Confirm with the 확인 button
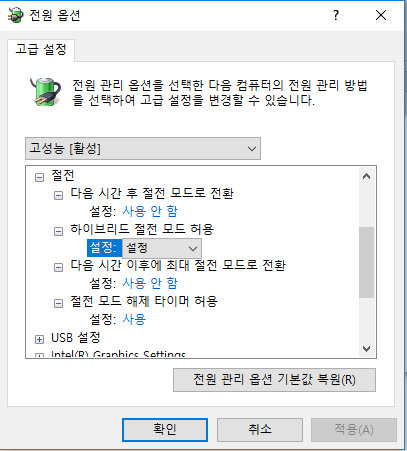407x451 pixels. [165, 430]
